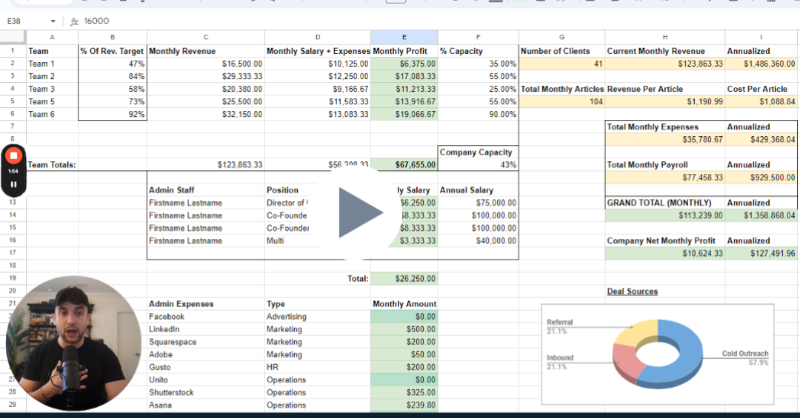Select row 5 header
Screen dimensions: 800x418
point(13,102)
